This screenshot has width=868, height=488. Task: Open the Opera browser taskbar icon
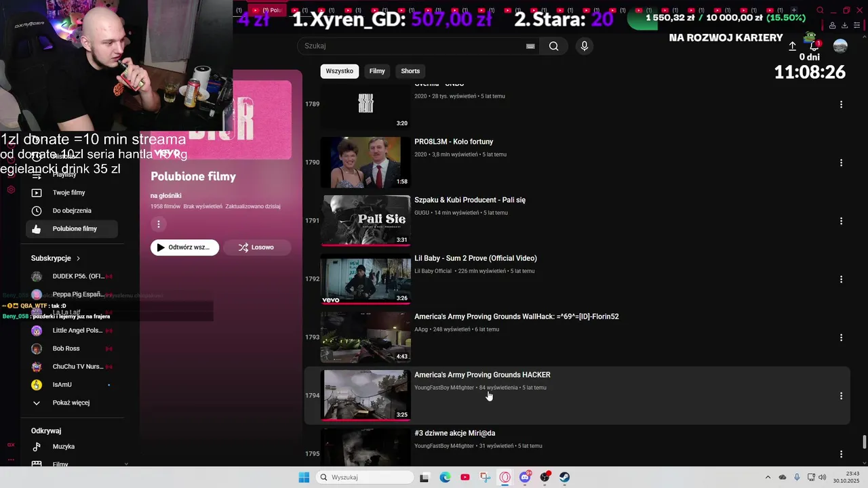(x=505, y=477)
